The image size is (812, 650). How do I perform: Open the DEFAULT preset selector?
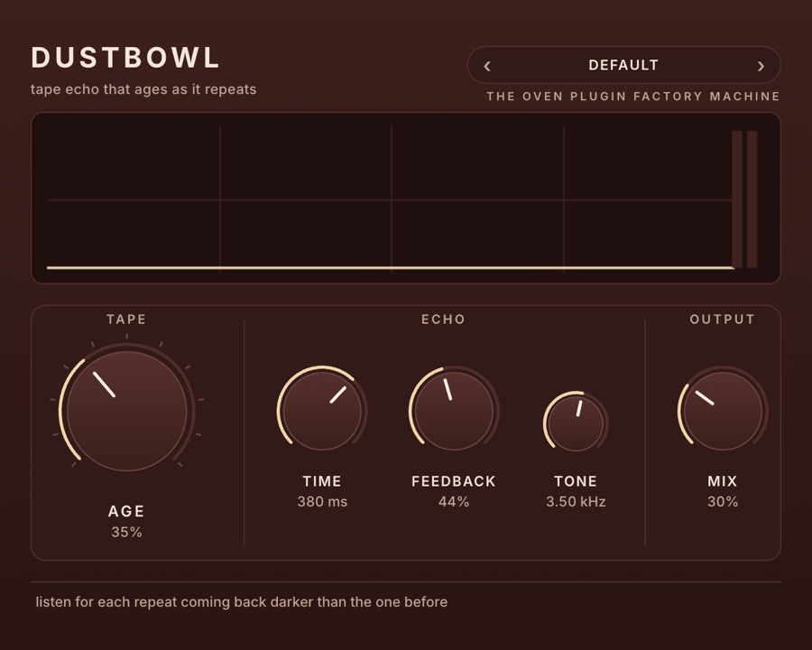(623, 65)
